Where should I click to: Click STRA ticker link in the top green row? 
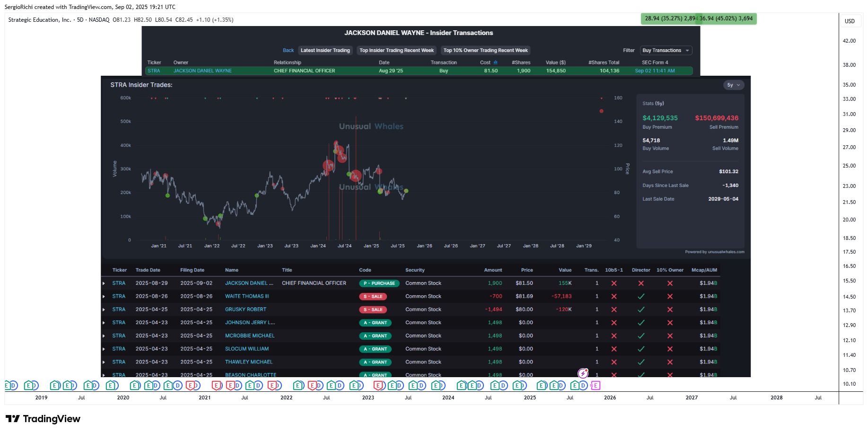coord(154,71)
